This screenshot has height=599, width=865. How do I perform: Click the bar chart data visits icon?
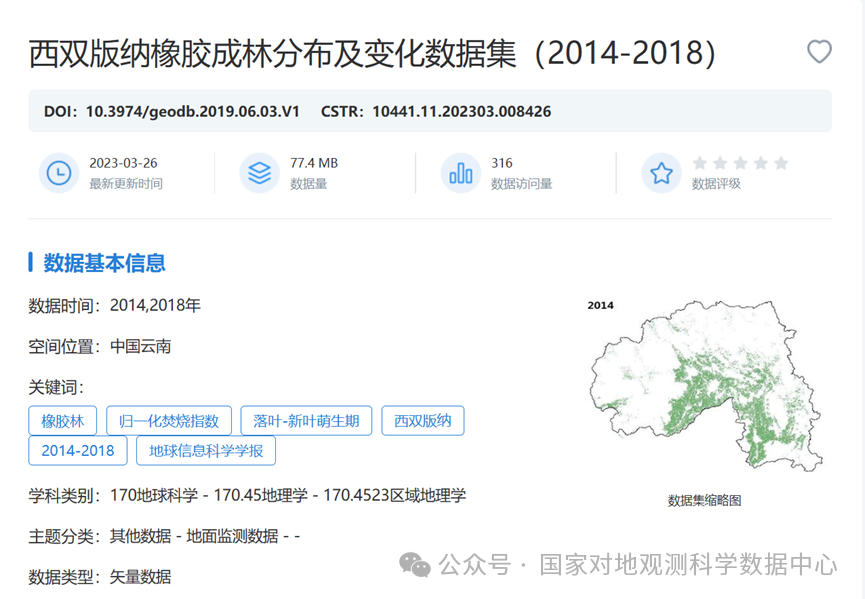[x=461, y=173]
